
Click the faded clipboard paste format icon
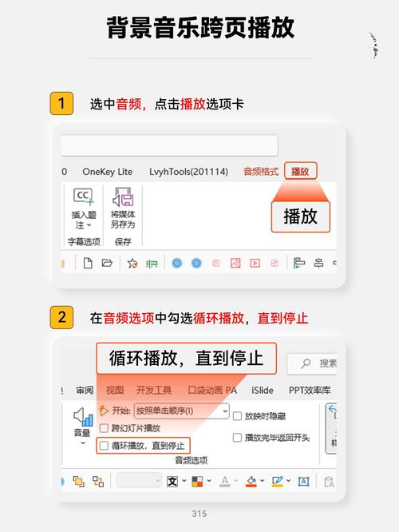coord(329,482)
